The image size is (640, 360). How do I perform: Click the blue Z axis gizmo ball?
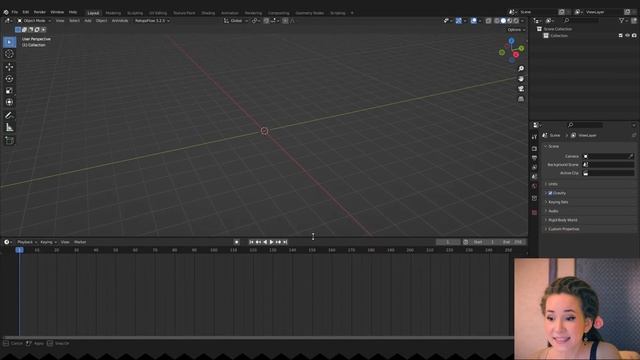pos(511,41)
